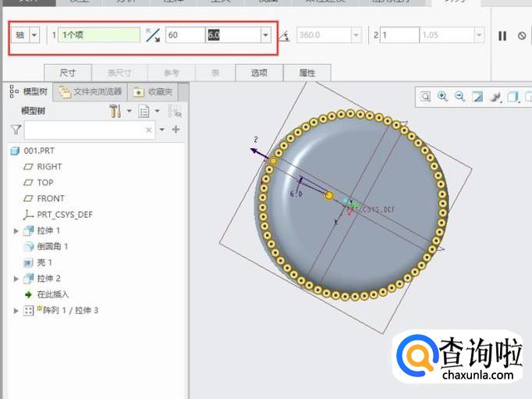Click the Refit zoom icon in the view toolbar
This screenshot has width=532, height=399.
[x=426, y=97]
